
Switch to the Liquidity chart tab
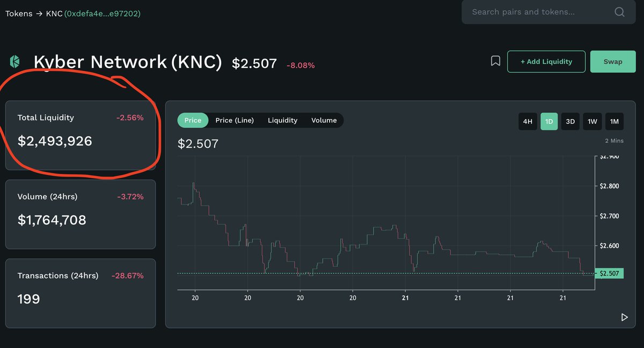click(282, 120)
